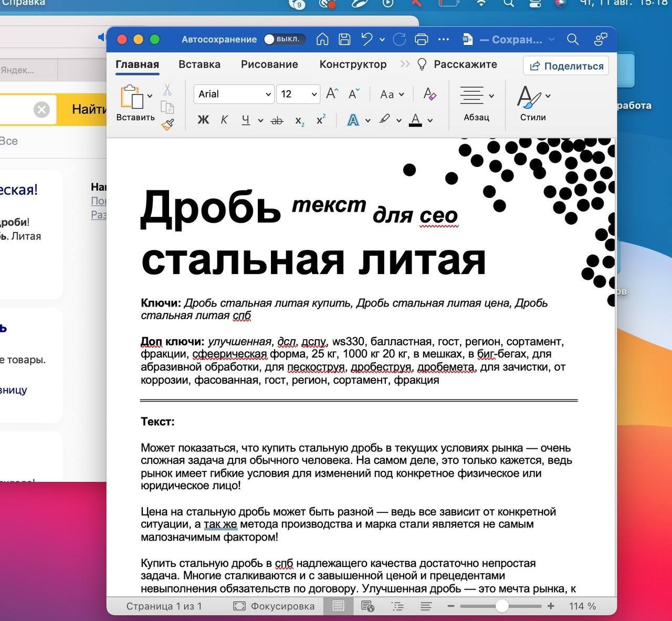This screenshot has width=672, height=621.
Task: Expand the Стили styles gallery
Action: [533, 103]
